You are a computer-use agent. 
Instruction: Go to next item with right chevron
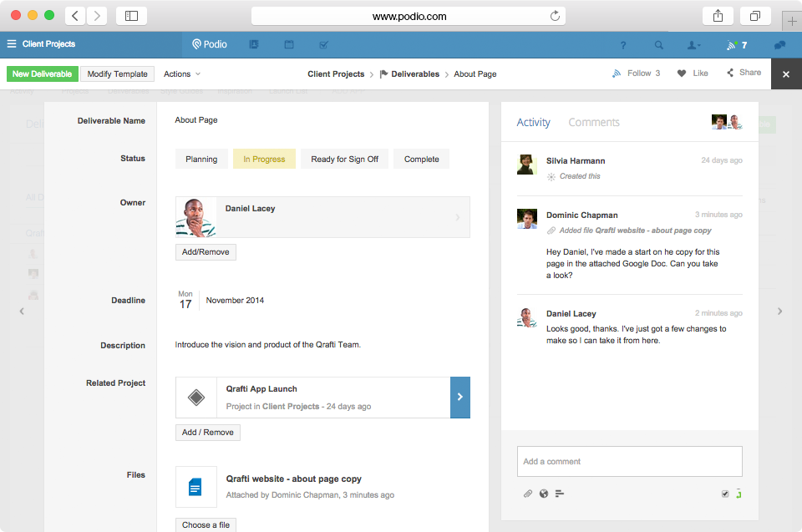[779, 311]
